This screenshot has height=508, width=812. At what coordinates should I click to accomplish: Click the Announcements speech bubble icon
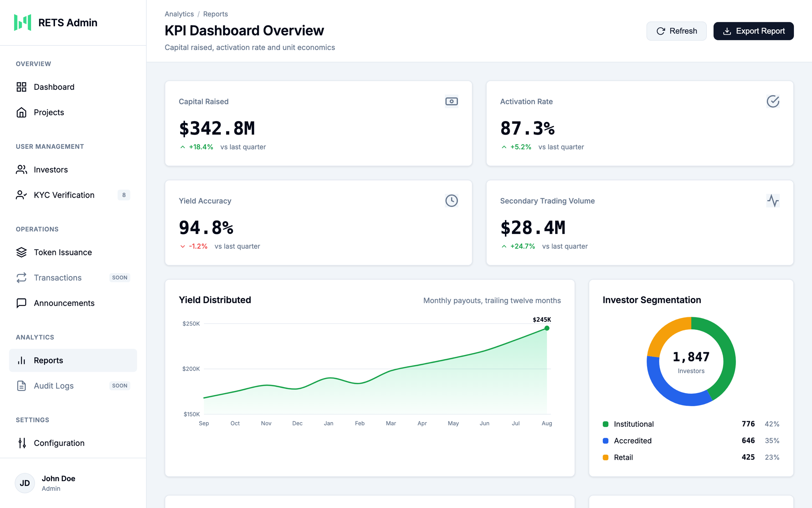pyautogui.click(x=21, y=303)
